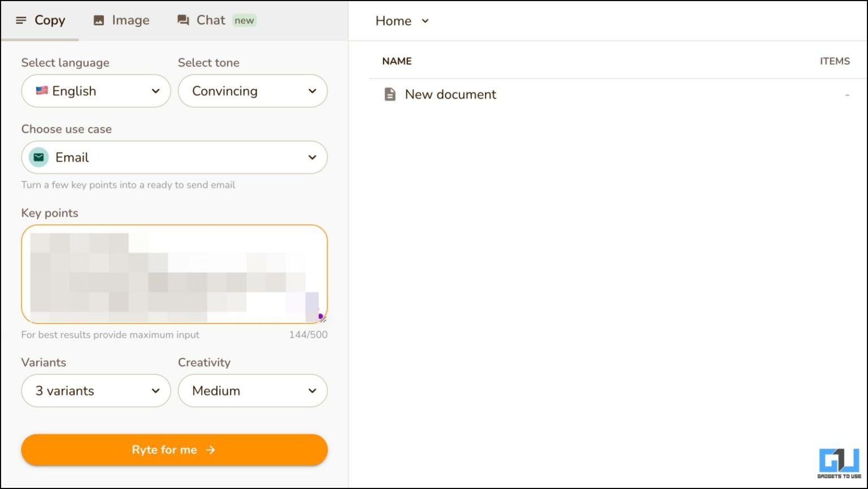Open the Select language dropdown
The image size is (868, 489).
tap(96, 91)
